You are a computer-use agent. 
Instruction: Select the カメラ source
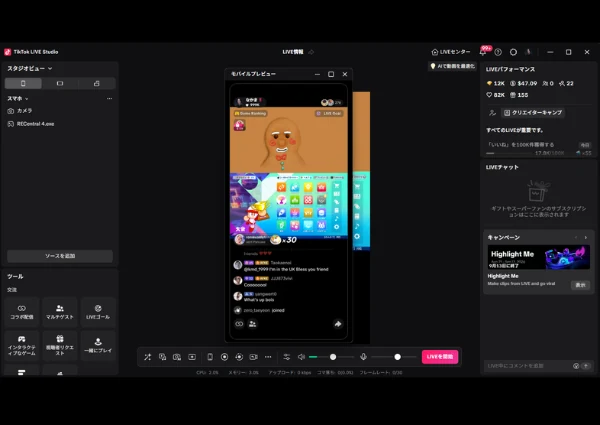click(59, 111)
